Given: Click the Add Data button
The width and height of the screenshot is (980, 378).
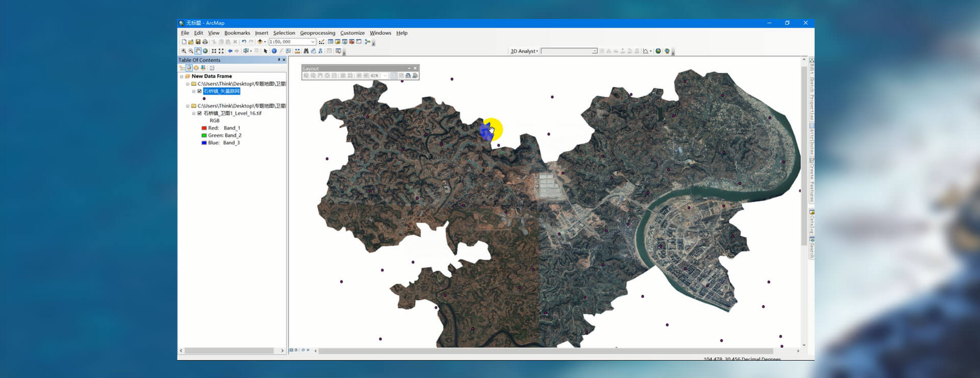Looking at the screenshot, I should tap(260, 42).
